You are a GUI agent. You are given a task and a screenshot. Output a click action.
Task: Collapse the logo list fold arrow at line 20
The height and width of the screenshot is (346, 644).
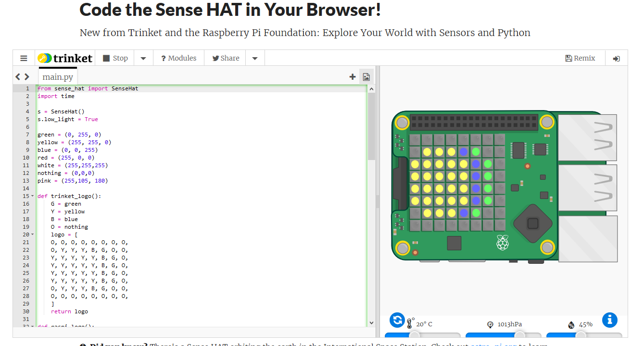click(x=32, y=235)
